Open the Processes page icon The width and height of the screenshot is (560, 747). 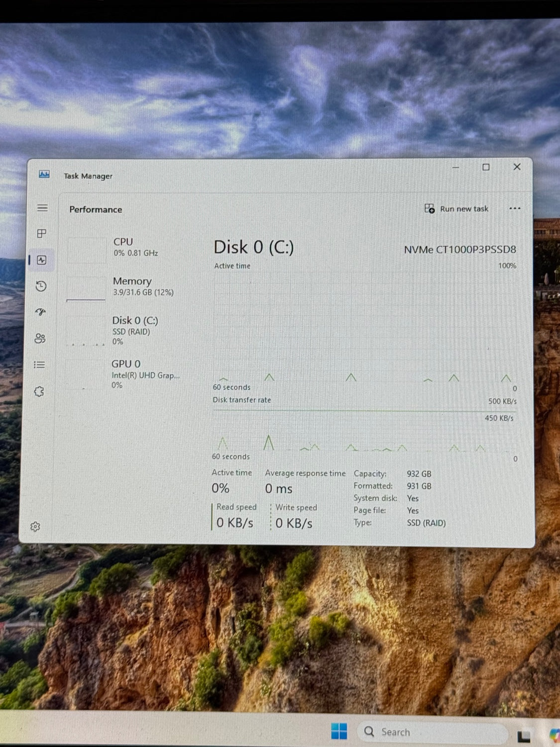click(42, 234)
